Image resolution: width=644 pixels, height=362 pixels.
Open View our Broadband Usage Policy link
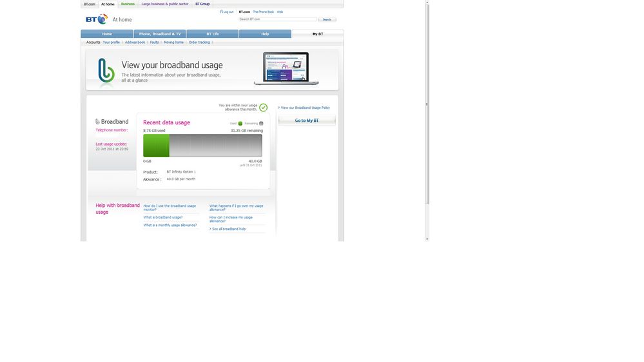point(305,108)
